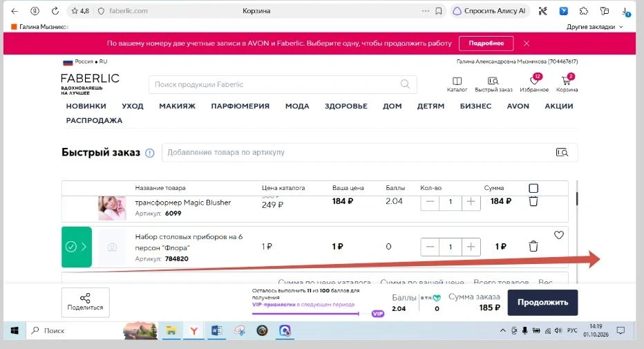This screenshot has width=644, height=349.
Task: Click the green checkmark on the Флора set row
Action: click(x=71, y=247)
